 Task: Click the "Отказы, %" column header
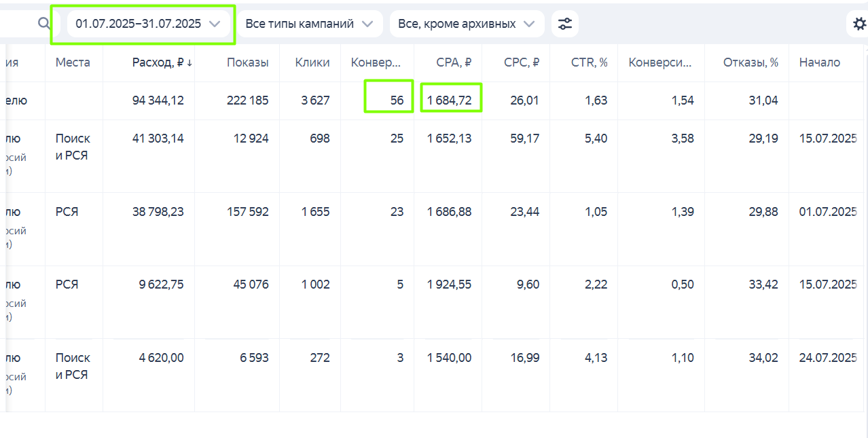click(x=751, y=62)
